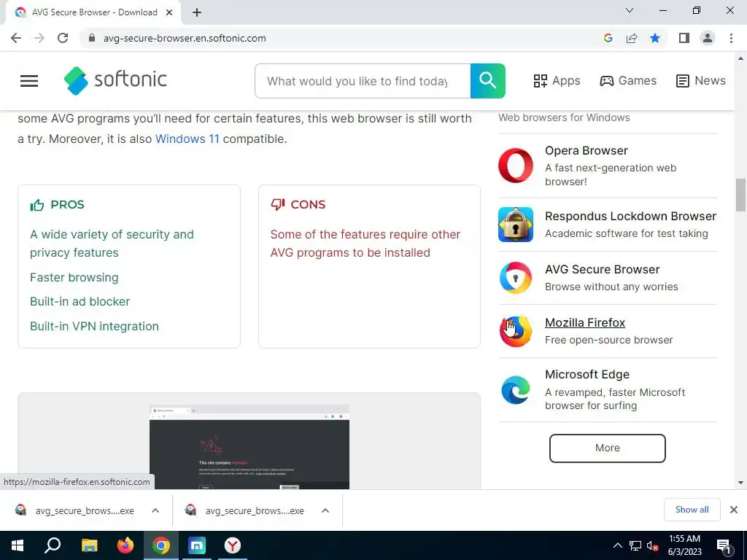Open the AVG Secure Browser sidebar title
This screenshot has height=560, width=747.
pyautogui.click(x=602, y=270)
